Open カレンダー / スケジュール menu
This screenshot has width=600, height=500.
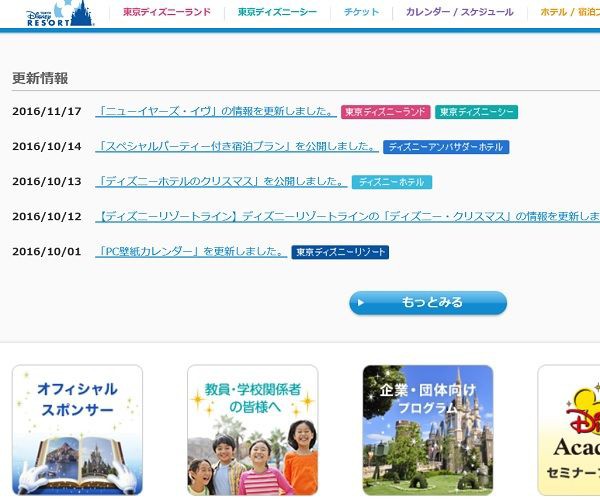tap(460, 12)
